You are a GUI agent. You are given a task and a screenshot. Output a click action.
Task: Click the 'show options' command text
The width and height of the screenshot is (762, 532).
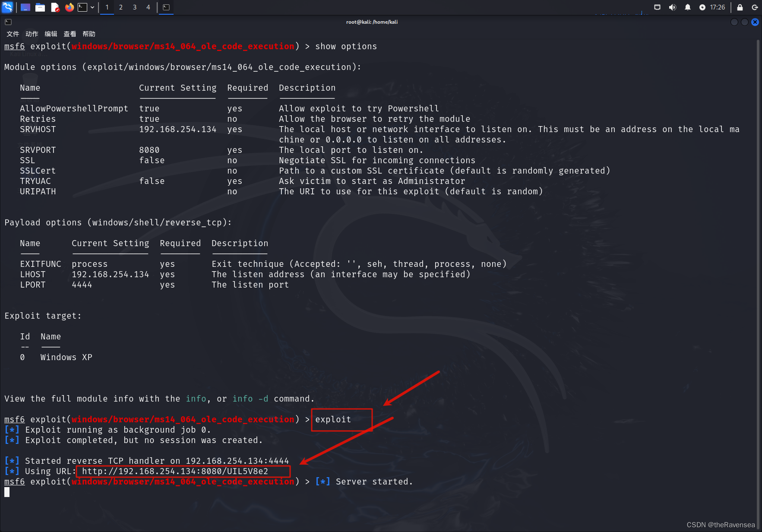pyautogui.click(x=346, y=47)
